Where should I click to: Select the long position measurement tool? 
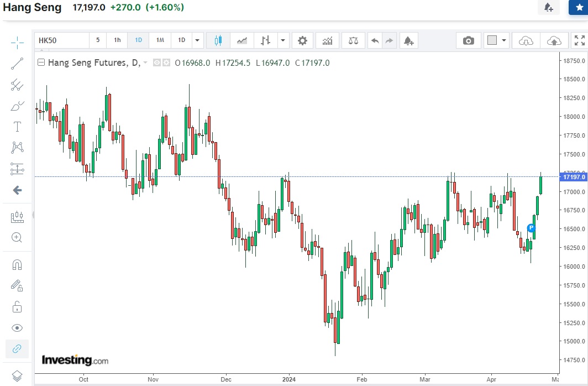tap(17, 169)
